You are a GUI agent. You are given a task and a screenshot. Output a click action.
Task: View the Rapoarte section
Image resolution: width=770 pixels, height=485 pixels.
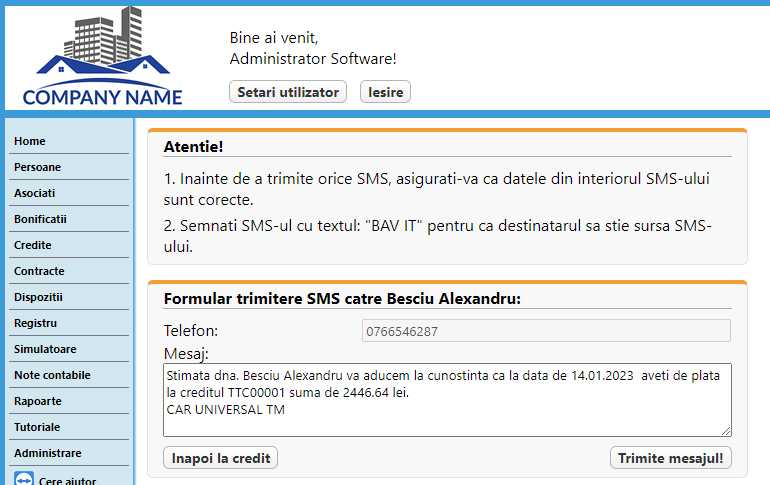pyautogui.click(x=69, y=402)
